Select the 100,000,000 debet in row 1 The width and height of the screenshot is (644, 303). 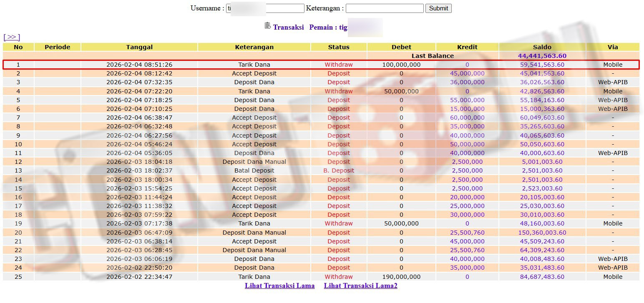point(401,65)
